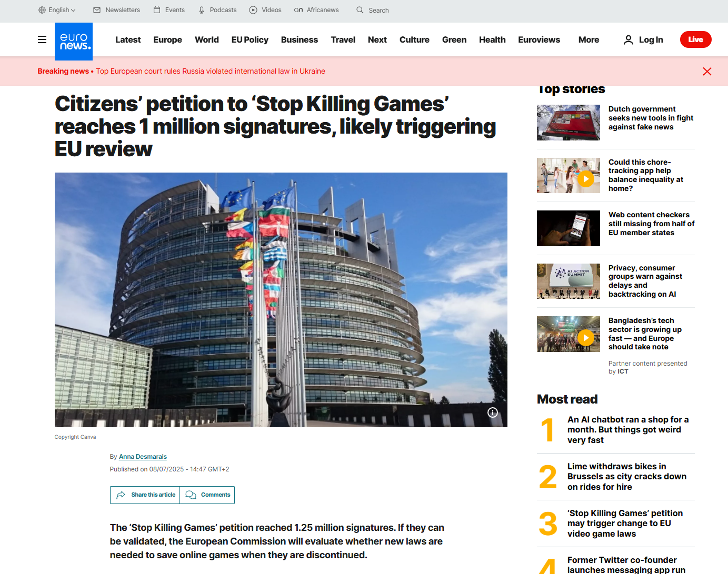Click the Search magnifier icon
This screenshot has height=574, width=728.
pyautogui.click(x=360, y=10)
